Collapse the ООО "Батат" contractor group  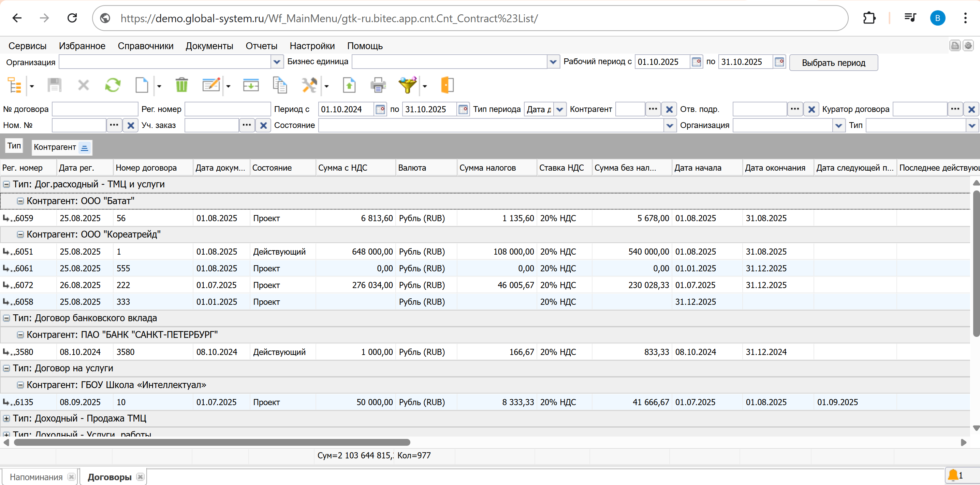coord(20,201)
